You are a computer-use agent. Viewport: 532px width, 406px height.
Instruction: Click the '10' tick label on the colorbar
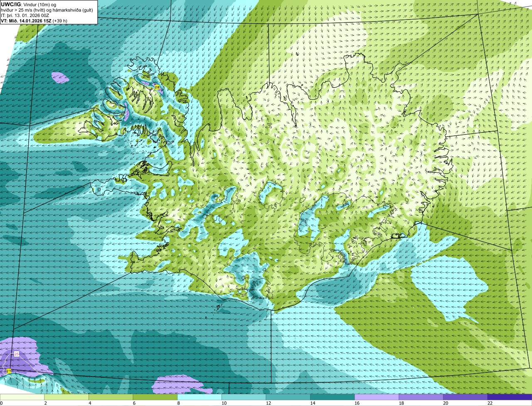tap(224, 403)
